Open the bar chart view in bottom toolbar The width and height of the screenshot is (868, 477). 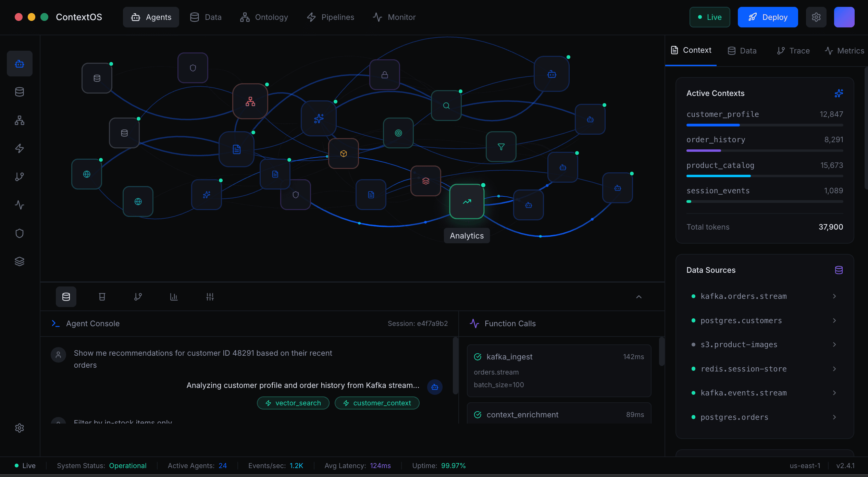click(174, 296)
